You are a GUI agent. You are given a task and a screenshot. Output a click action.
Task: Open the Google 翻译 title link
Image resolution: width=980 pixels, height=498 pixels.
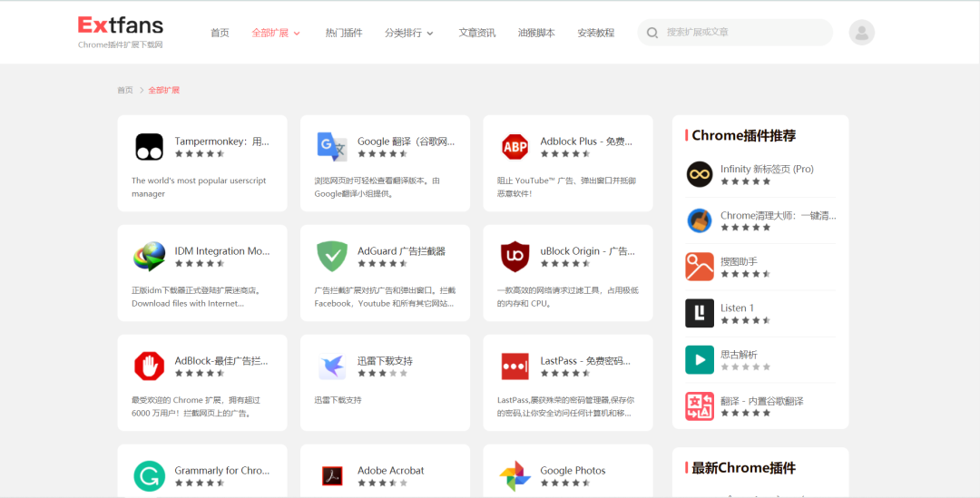[407, 142]
